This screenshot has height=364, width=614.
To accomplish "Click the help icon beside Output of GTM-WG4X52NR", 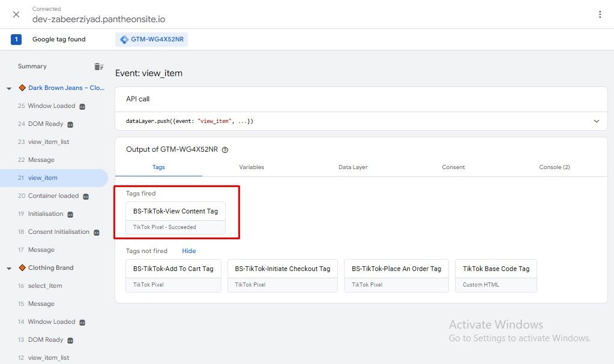I will 225,150.
